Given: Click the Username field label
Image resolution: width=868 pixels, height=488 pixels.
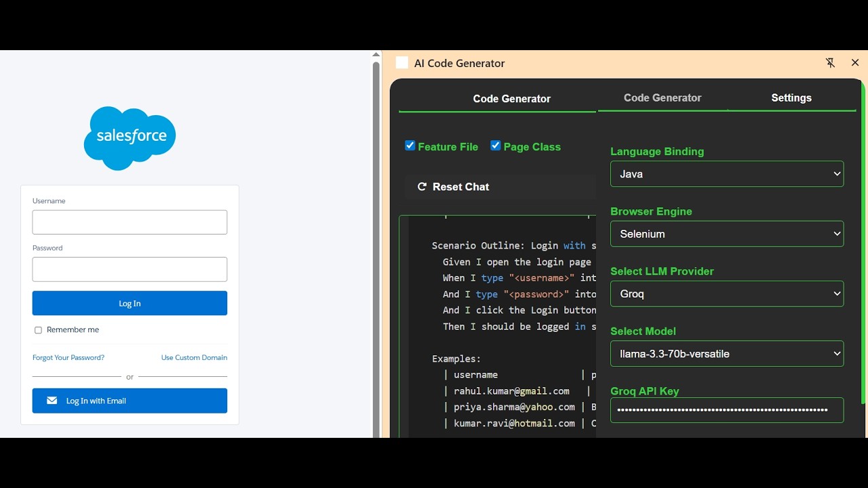Looking at the screenshot, I should [x=49, y=201].
